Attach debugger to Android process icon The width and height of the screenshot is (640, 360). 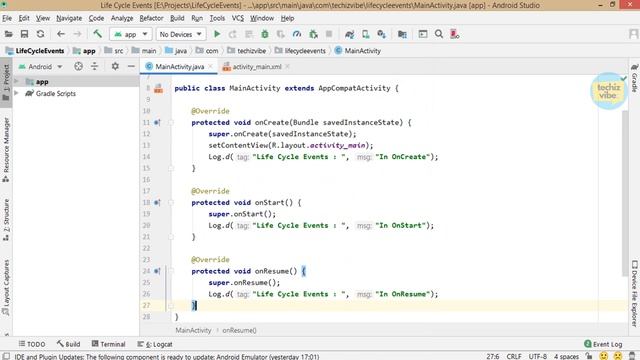[313, 34]
